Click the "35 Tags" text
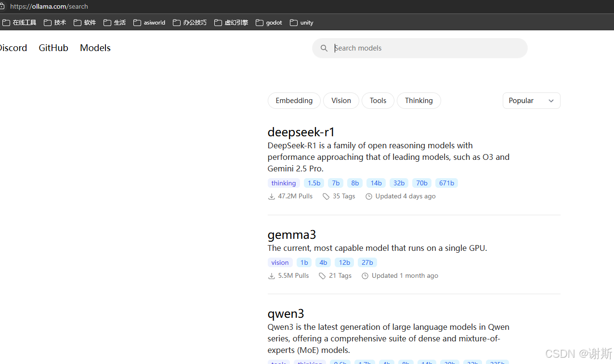The image size is (614, 364). click(344, 196)
